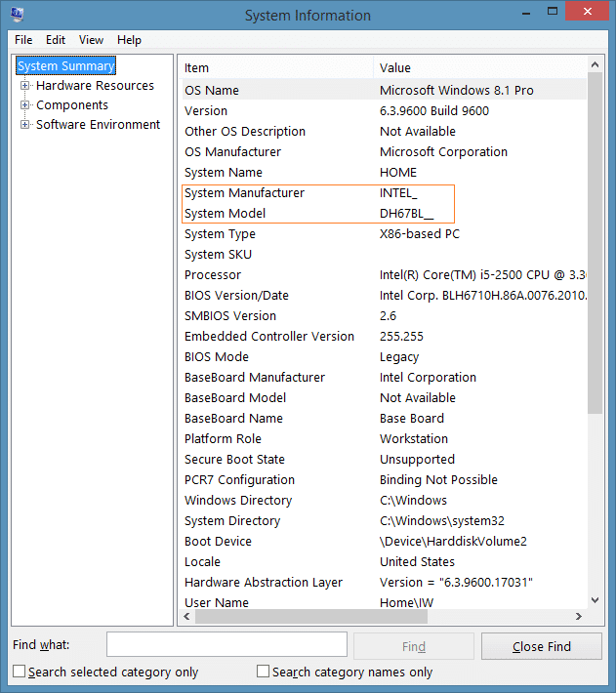Expand the Hardware Resources tree node

pyautogui.click(x=24, y=85)
